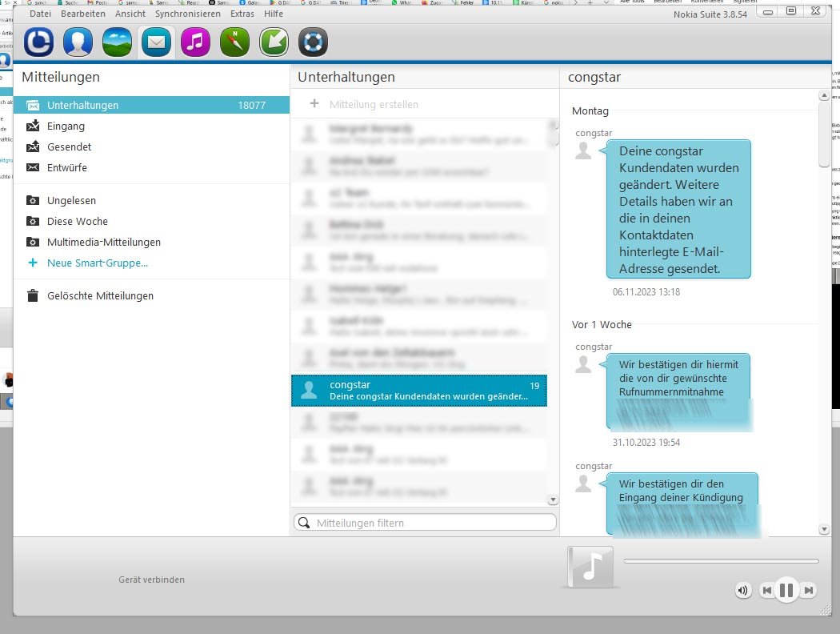
Task: Open the Synchronisieren menu
Action: [x=188, y=14]
